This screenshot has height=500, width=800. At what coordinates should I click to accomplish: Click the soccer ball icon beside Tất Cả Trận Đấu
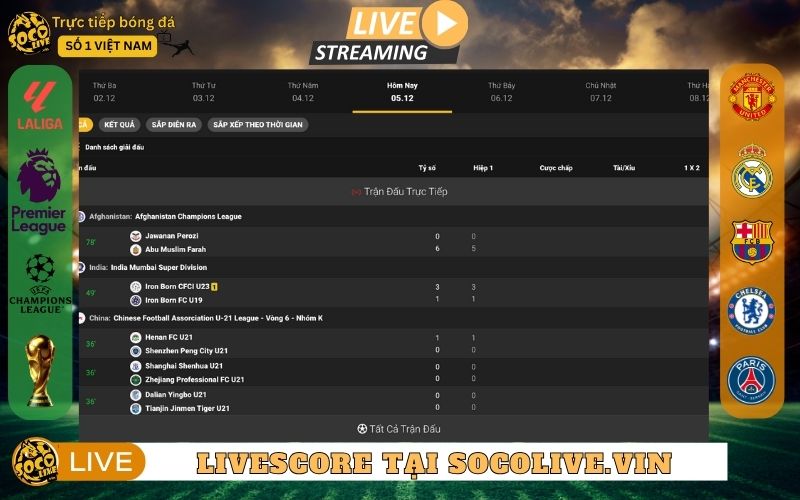[362, 429]
